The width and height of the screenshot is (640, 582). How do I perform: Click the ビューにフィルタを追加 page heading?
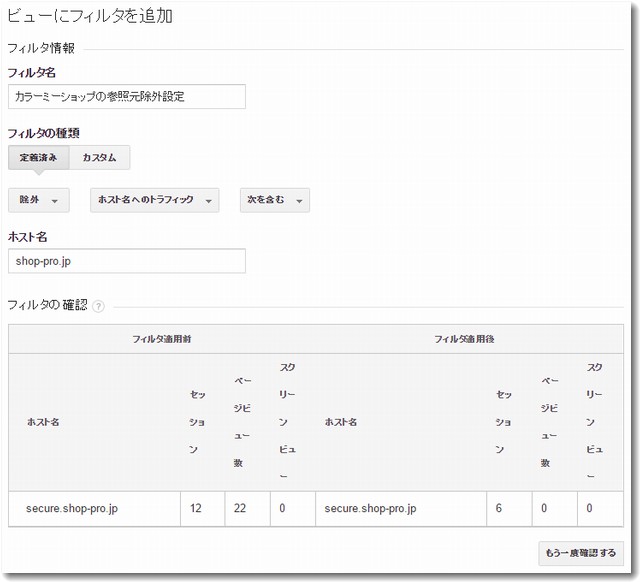(x=90, y=16)
